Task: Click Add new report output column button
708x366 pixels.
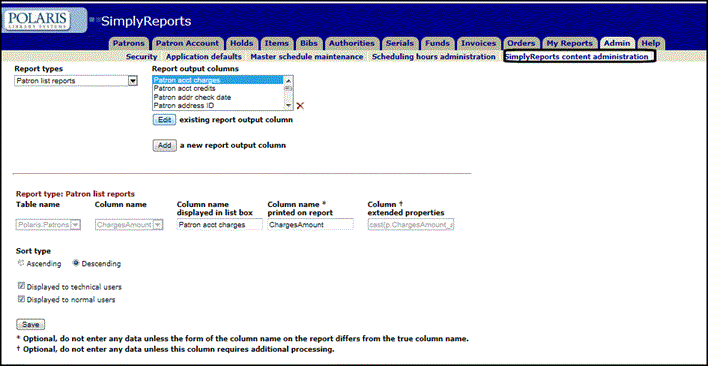Action: [x=164, y=146]
